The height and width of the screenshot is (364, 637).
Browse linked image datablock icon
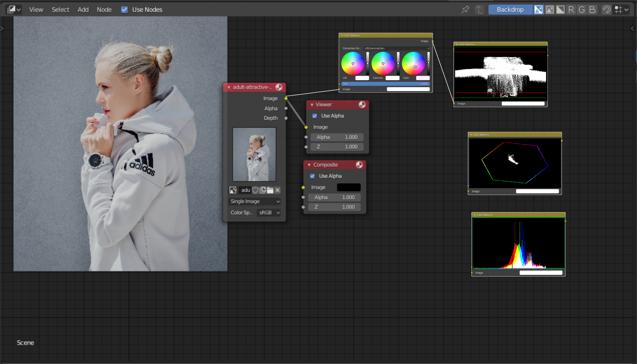(x=233, y=190)
